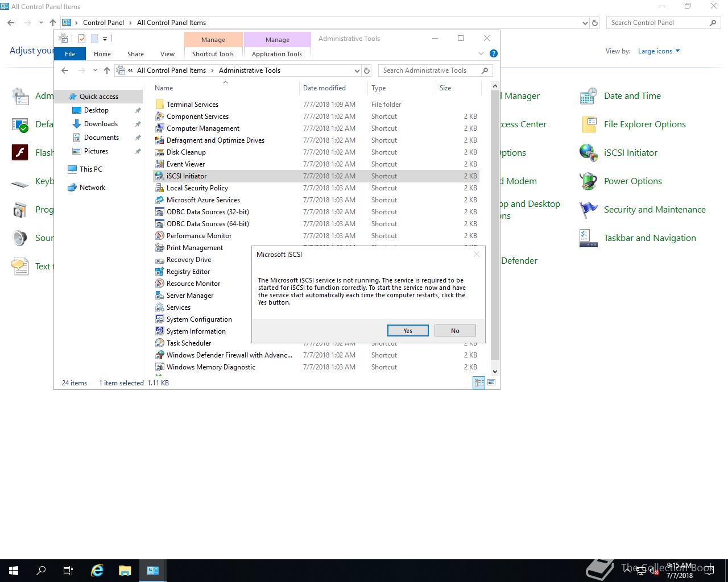Open the Application Tools tab
The width and height of the screenshot is (728, 582).
(x=277, y=54)
